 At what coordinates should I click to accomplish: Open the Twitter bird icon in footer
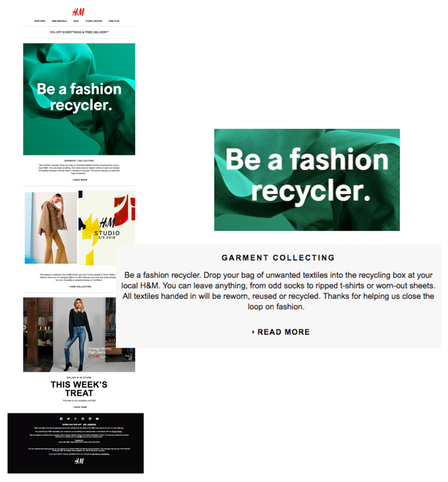(x=68, y=419)
